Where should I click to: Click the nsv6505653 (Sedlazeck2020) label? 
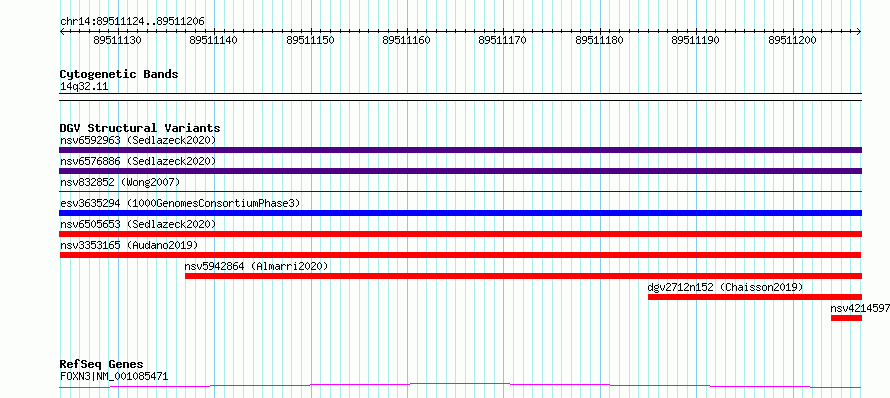[x=138, y=224]
